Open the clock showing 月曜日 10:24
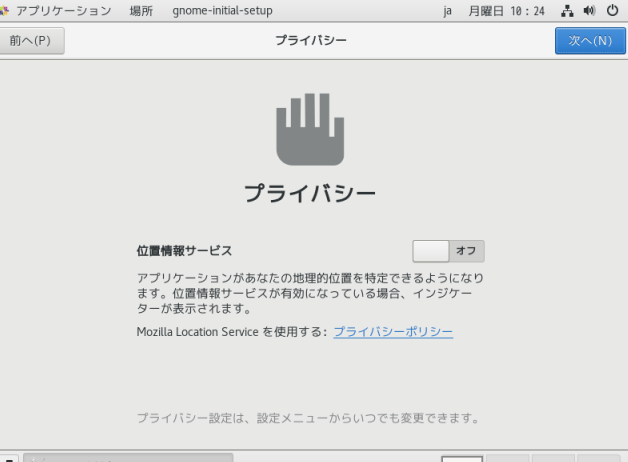The width and height of the screenshot is (628, 462). point(507,11)
